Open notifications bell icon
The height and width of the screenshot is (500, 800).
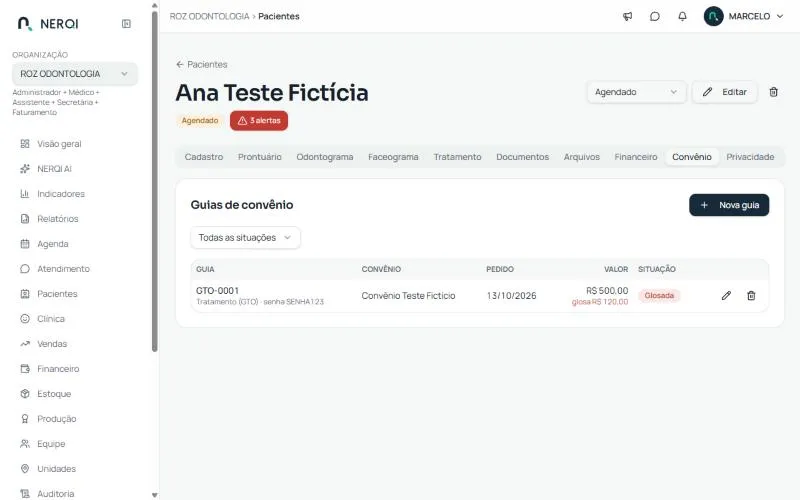tap(682, 16)
